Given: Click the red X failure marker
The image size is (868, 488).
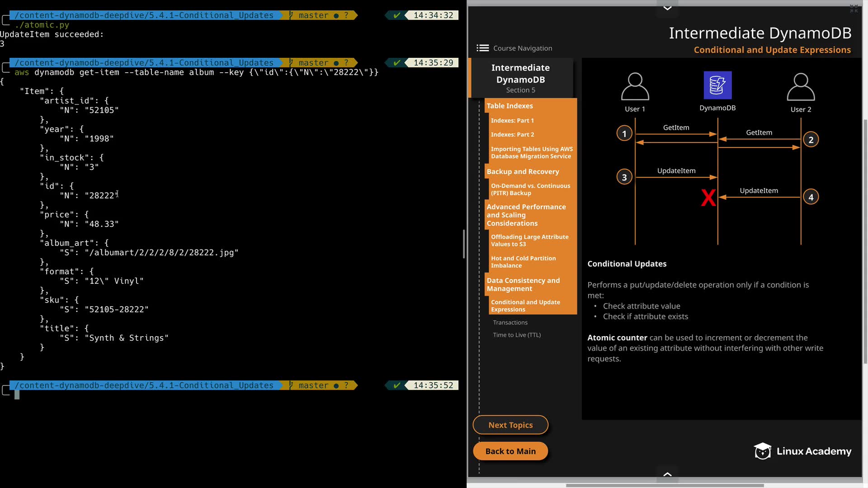Looking at the screenshot, I should click(708, 197).
